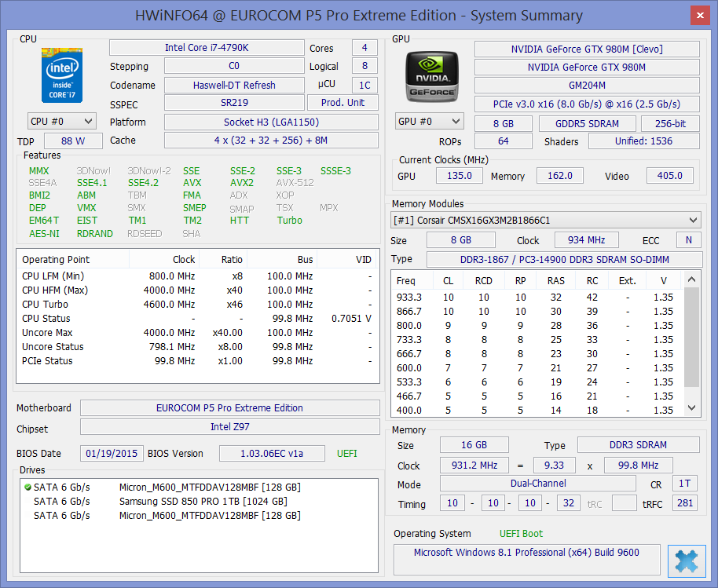
Task: Click the VID column header
Action: coord(347,259)
